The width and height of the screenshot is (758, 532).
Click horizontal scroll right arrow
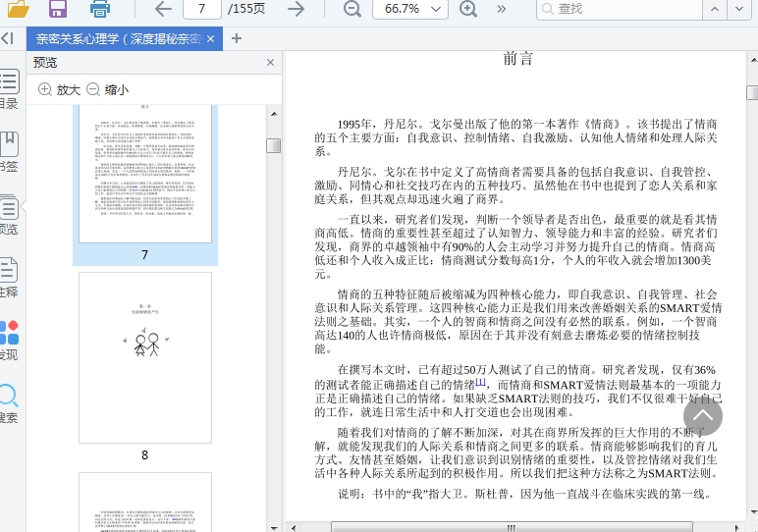tap(736, 528)
